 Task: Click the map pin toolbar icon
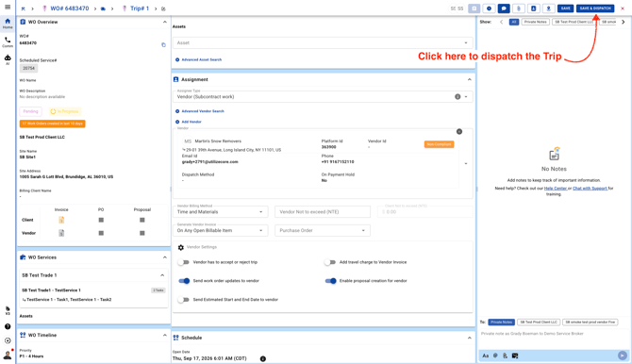tap(548, 8)
